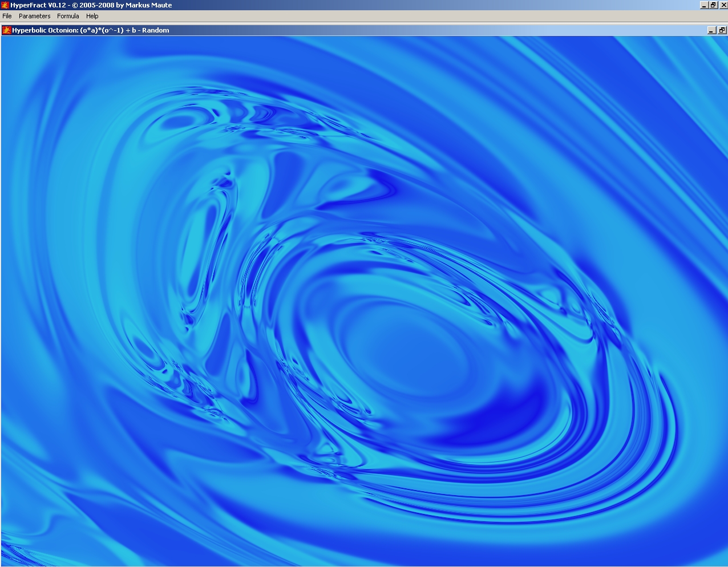Screen dimensions: 728x567
Task: Click the narrow elongated oval left of center
Action: [196, 251]
